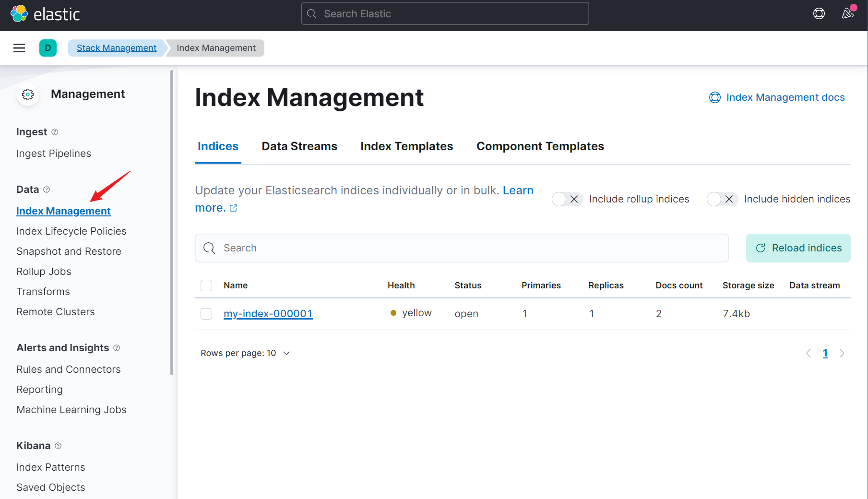Image resolution: width=868 pixels, height=499 pixels.
Task: Open Remote Clusters in sidebar
Action: [x=56, y=312]
